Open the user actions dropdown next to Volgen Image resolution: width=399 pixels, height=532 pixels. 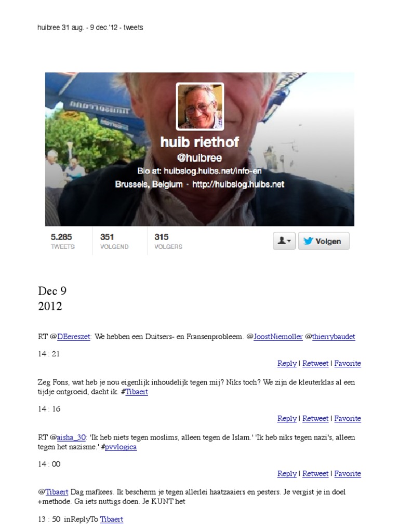284,241
